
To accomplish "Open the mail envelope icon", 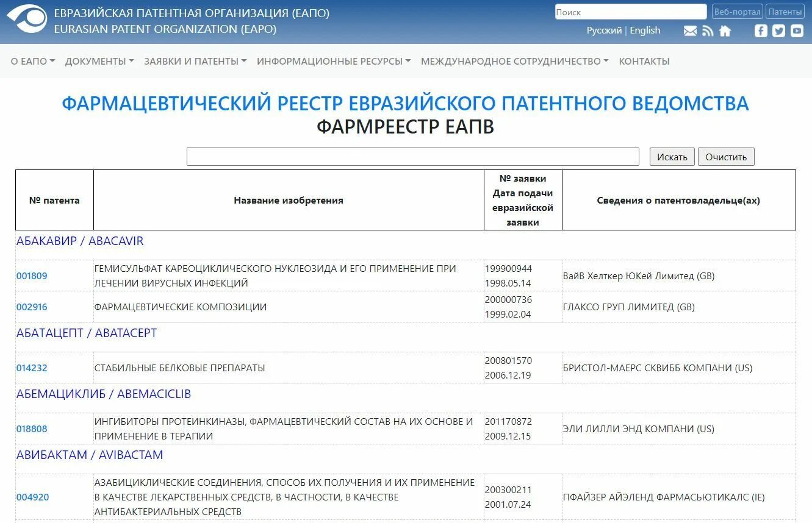I will point(690,31).
